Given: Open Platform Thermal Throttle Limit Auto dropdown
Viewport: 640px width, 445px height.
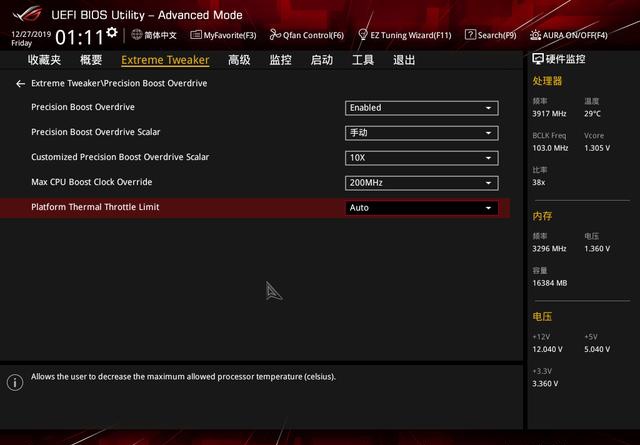Looking at the screenshot, I should (422, 208).
